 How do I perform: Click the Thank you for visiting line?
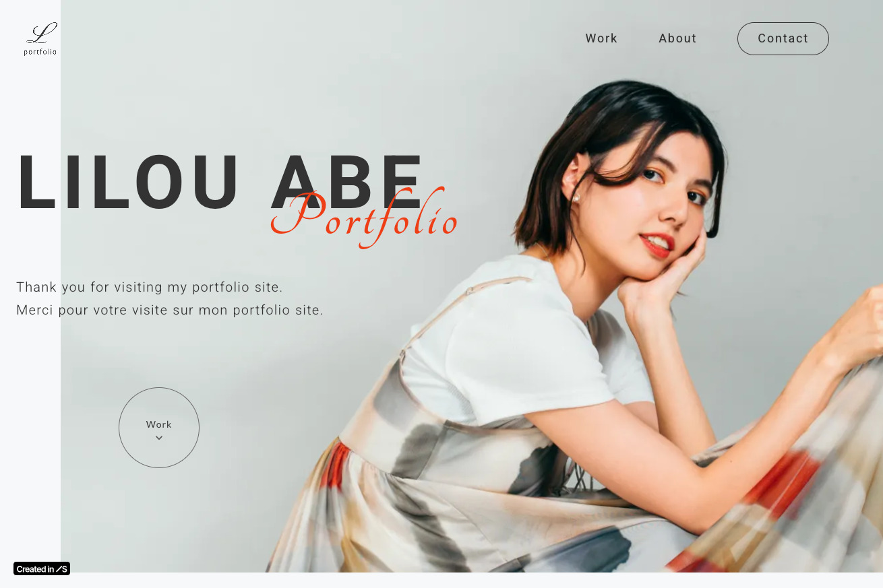(150, 287)
